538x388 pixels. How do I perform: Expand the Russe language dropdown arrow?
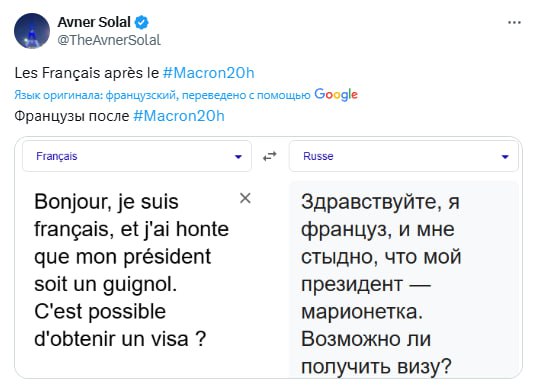click(505, 157)
